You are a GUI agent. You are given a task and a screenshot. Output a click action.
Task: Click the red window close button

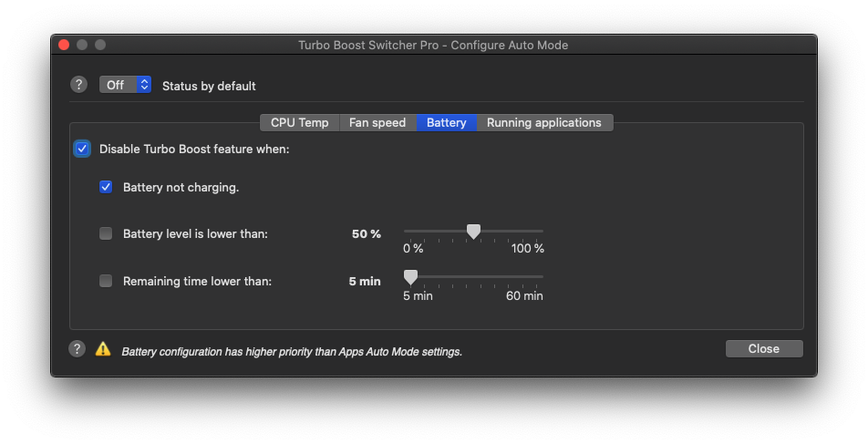64,45
